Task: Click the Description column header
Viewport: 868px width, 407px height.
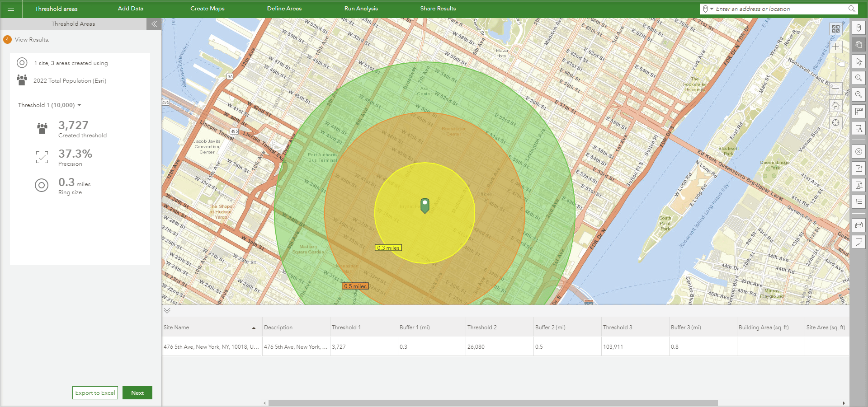Action: (x=296, y=327)
